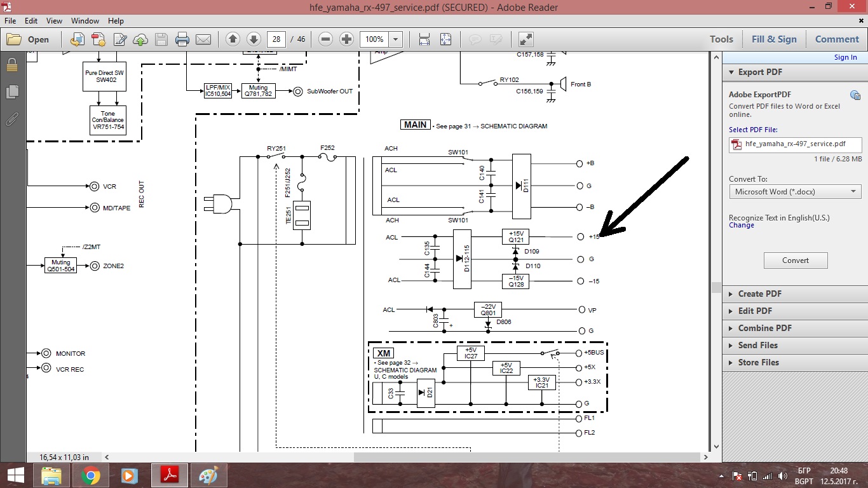Click the Change language link
The width and height of the screenshot is (868, 488).
tap(742, 226)
